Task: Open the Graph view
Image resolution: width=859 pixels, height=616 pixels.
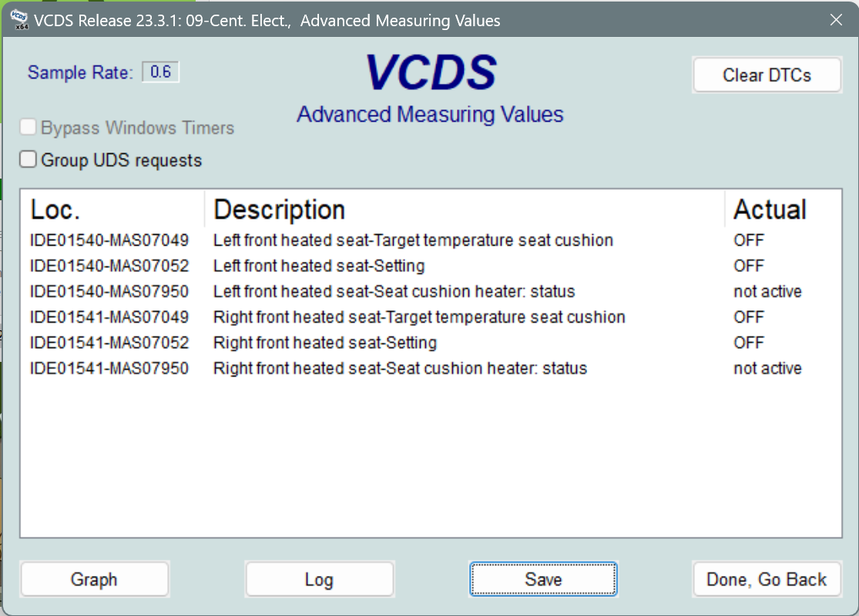Action: [94, 579]
